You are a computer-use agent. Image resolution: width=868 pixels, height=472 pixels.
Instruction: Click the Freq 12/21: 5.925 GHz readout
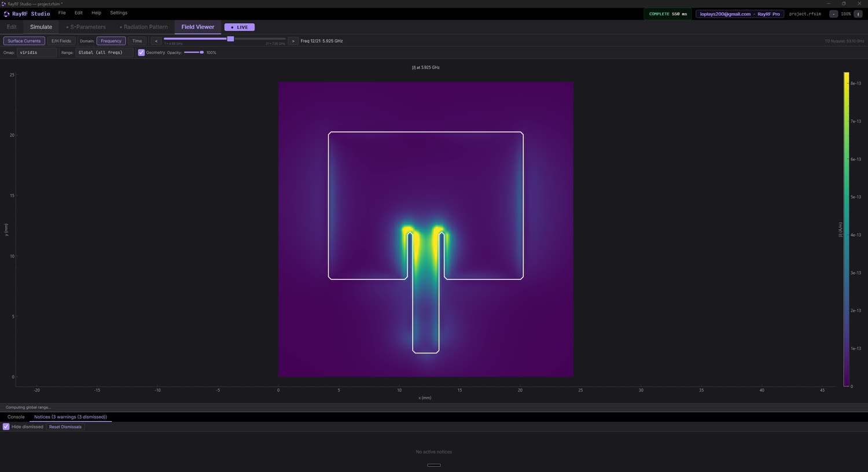(x=322, y=41)
